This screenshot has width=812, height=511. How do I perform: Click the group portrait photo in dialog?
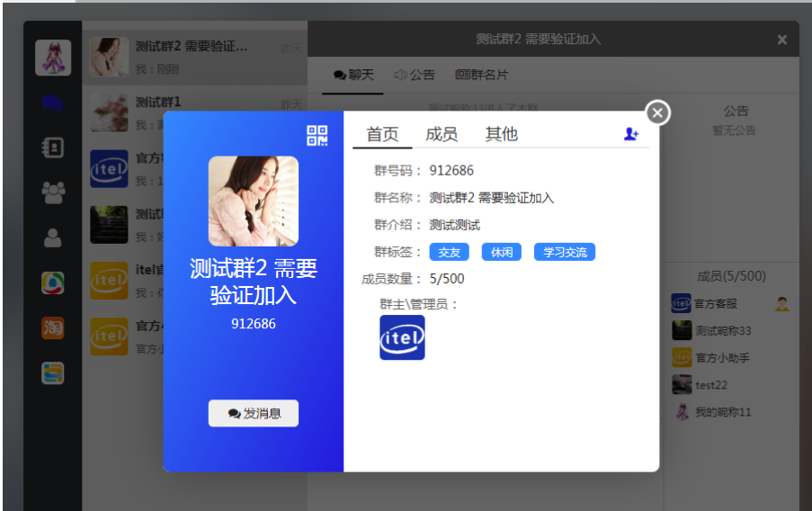254,202
